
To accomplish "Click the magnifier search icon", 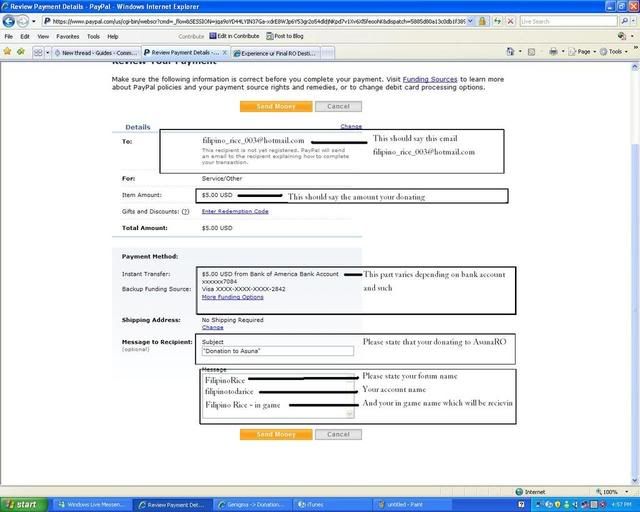I will (624, 21).
